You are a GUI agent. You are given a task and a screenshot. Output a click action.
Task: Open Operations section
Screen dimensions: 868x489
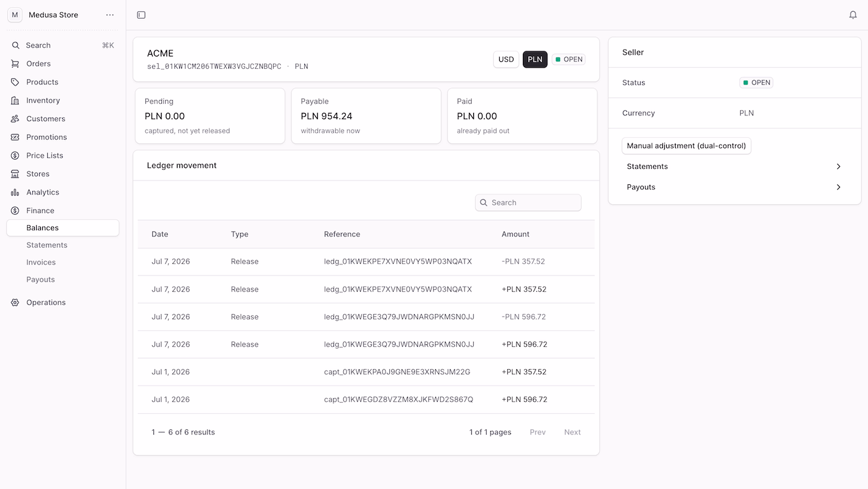pyautogui.click(x=63, y=303)
